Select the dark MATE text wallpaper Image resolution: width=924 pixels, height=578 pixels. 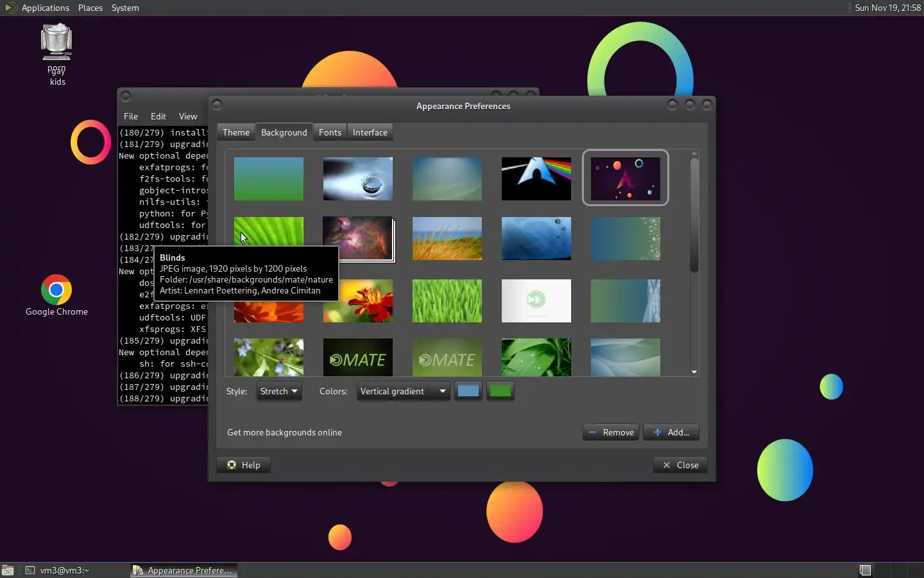point(358,357)
